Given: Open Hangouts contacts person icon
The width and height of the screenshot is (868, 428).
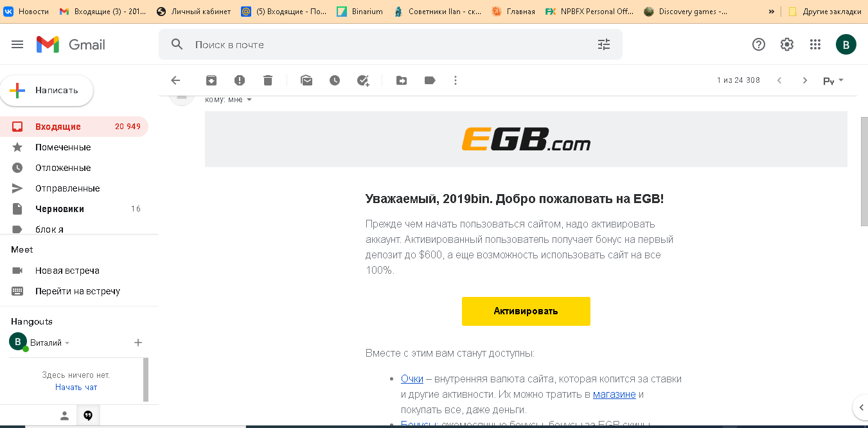Looking at the screenshot, I should point(64,416).
